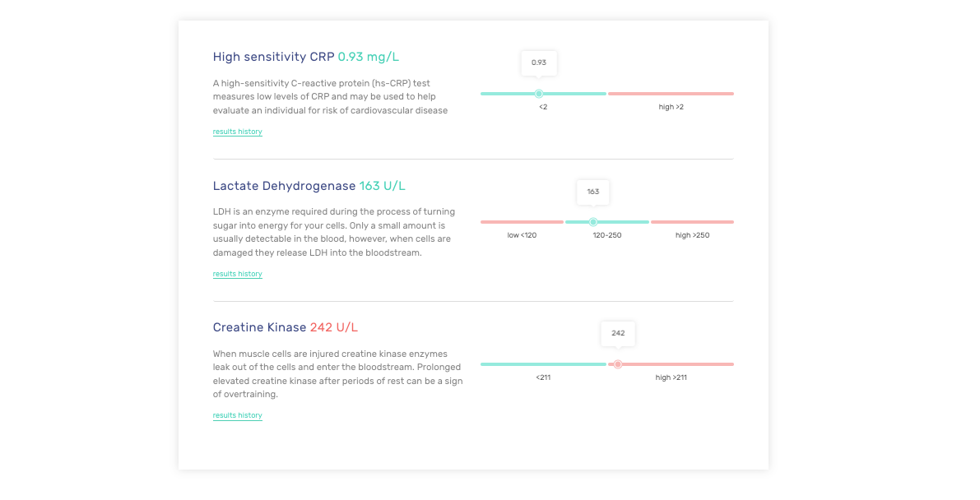
Task: Click the red marker dot on Creatine Kinase scale
Action: point(618,364)
